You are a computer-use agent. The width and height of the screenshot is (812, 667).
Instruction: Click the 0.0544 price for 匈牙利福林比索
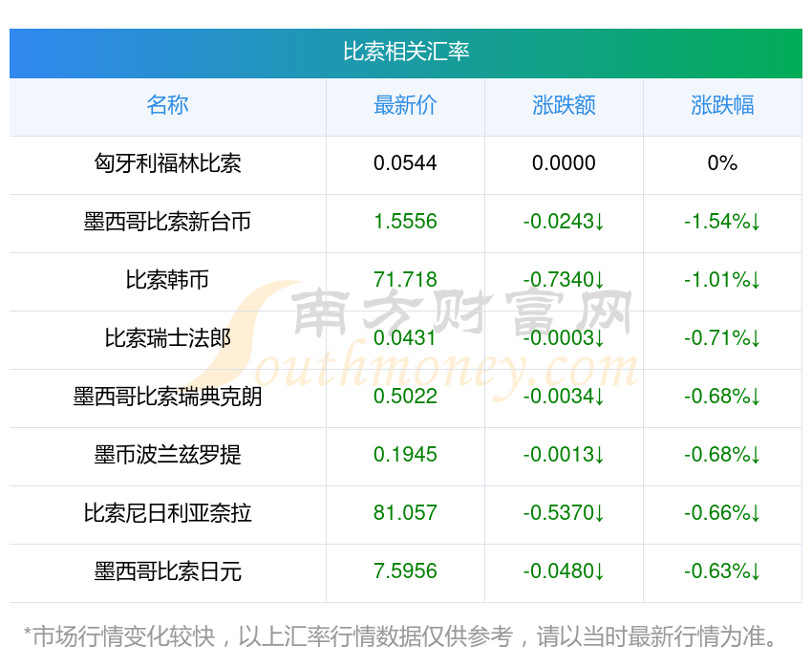pos(405,163)
